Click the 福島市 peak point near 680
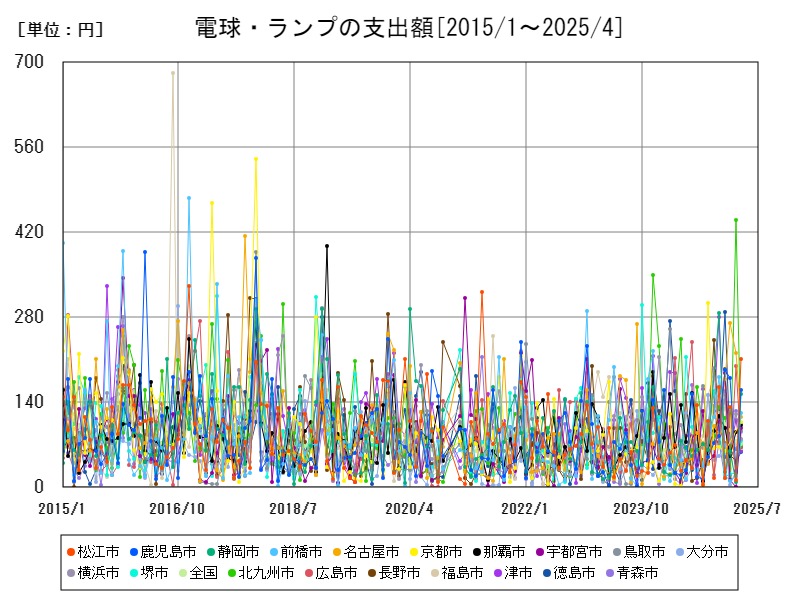Screen dimensions: 800x600 pyautogui.click(x=173, y=73)
